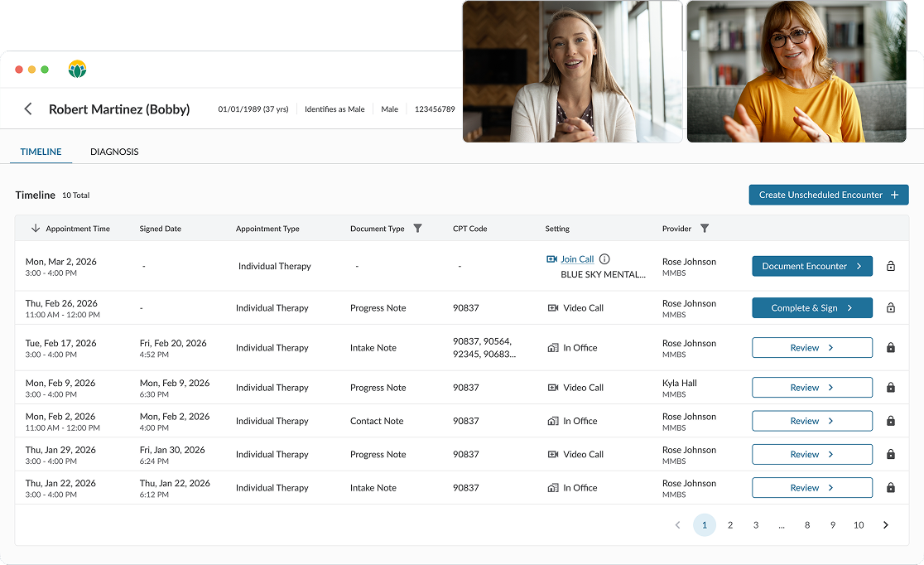Click the open lock on the Mar 2 row
The width and height of the screenshot is (924, 565).
coord(891,267)
